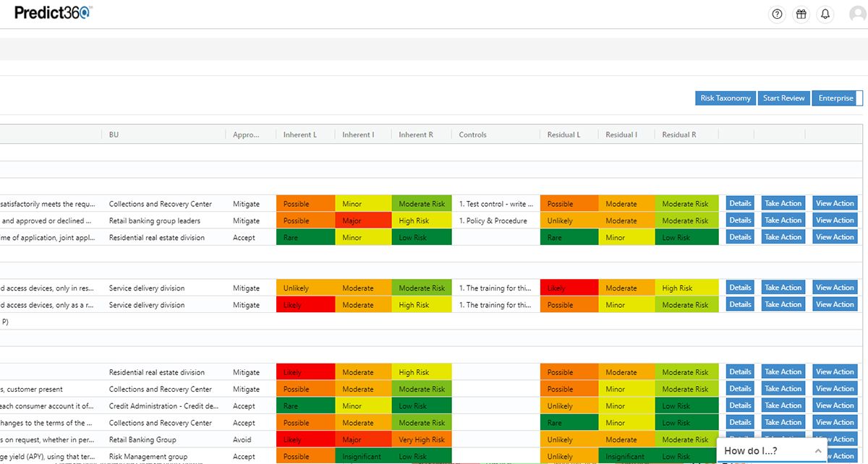Click the Residual L column header
The height and width of the screenshot is (464, 868).
point(563,134)
